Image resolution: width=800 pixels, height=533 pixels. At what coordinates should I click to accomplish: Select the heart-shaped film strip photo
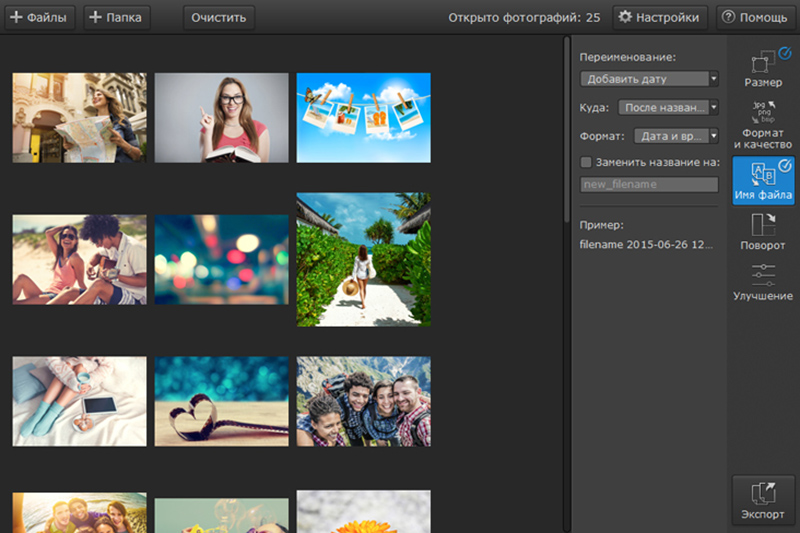click(221, 401)
